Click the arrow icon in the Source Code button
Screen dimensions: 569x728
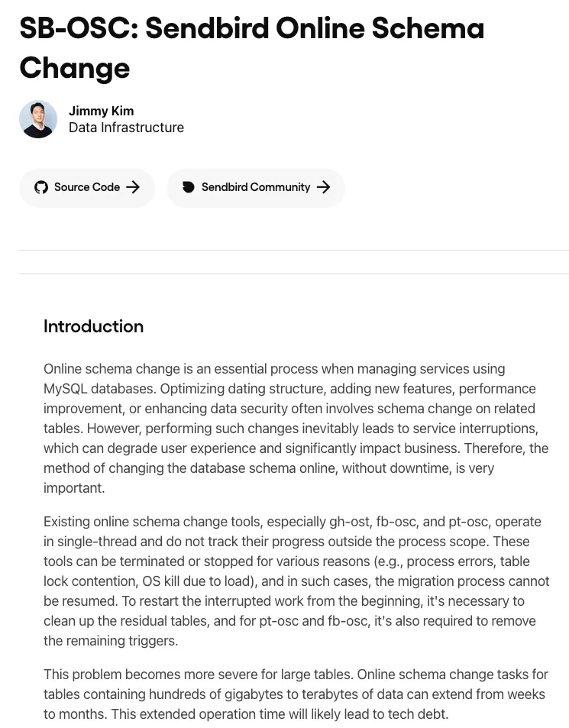(133, 187)
